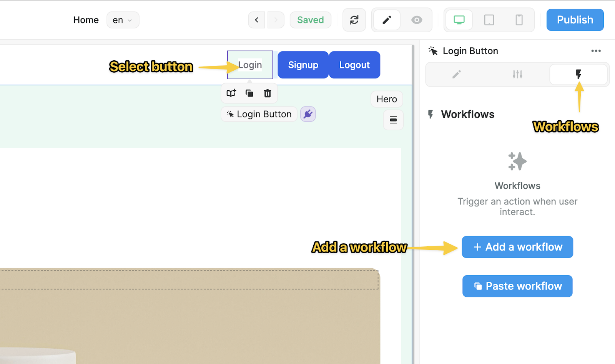Click the Saved status indicator
615x364 pixels.
pyautogui.click(x=310, y=20)
